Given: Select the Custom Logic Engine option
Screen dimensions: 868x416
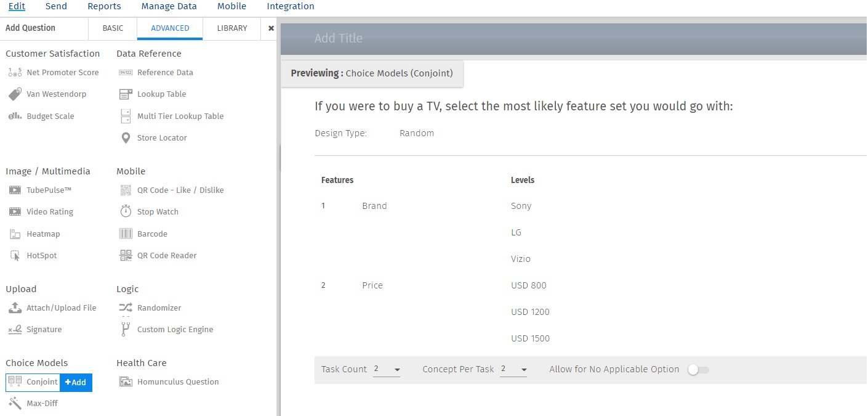Looking at the screenshot, I should [174, 329].
